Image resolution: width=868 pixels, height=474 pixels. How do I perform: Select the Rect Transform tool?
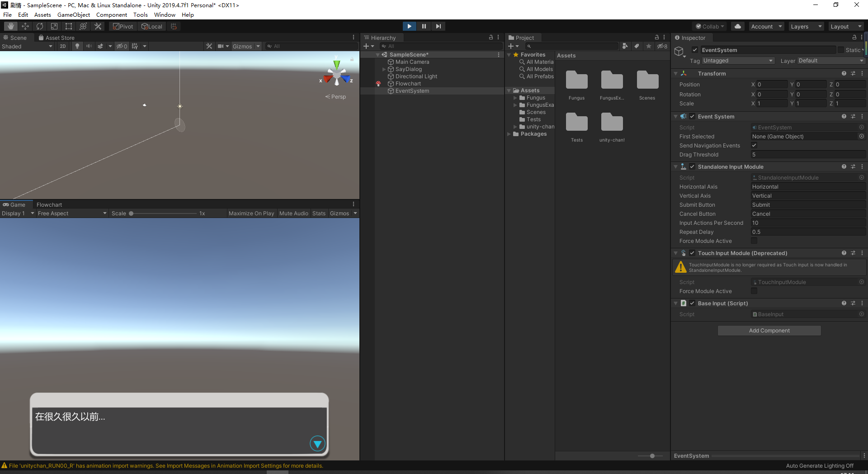point(69,26)
